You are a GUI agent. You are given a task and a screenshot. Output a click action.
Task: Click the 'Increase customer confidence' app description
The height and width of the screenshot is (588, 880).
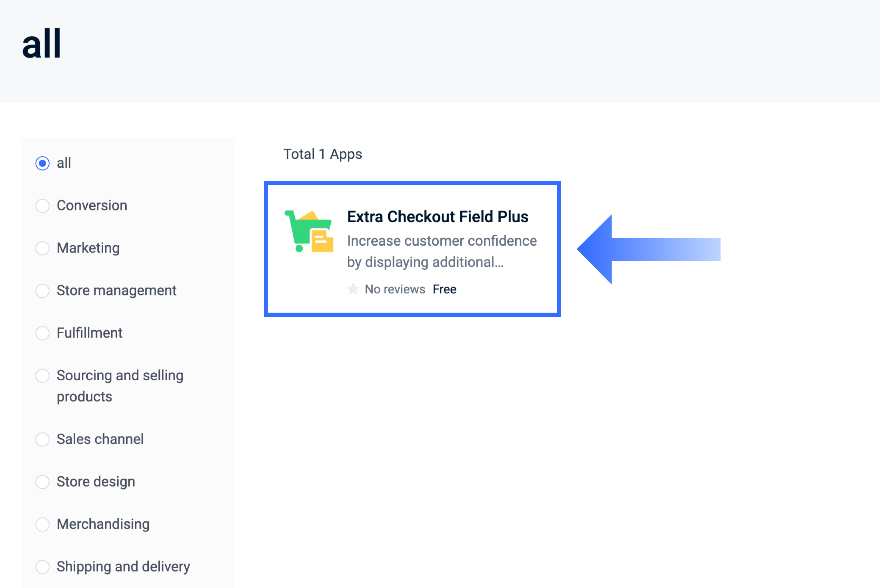point(442,251)
